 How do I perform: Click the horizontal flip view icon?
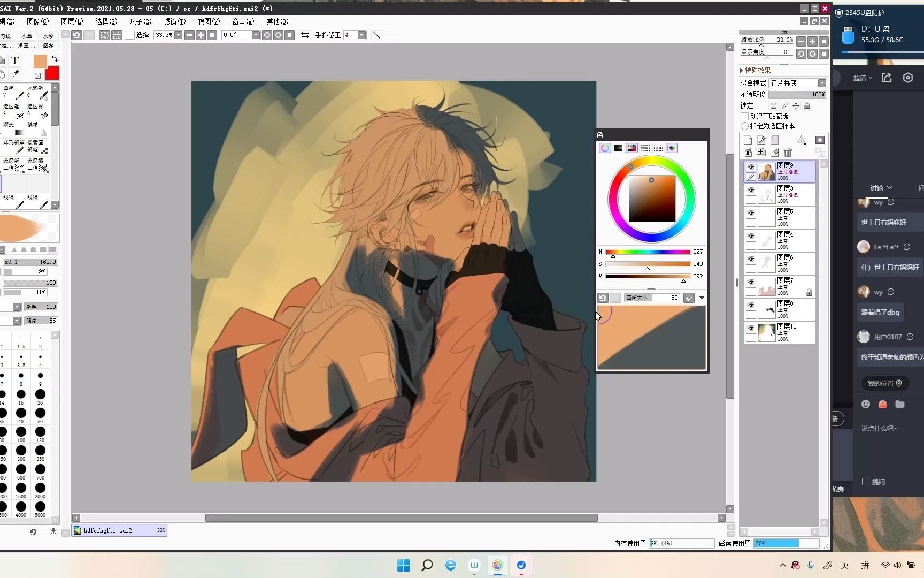[x=305, y=35]
